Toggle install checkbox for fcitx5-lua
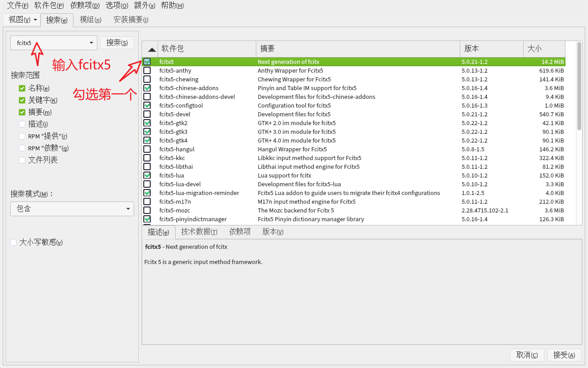This screenshot has height=368, width=588. pyautogui.click(x=147, y=175)
